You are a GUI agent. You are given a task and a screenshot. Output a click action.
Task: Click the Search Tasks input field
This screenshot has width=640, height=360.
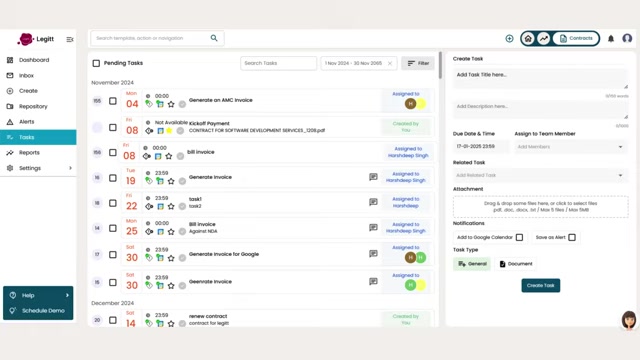278,63
